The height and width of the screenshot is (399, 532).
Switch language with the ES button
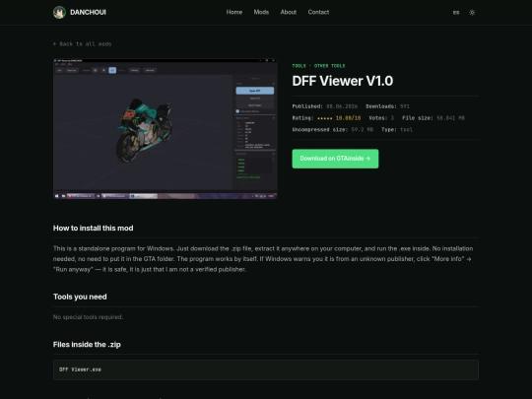(456, 13)
